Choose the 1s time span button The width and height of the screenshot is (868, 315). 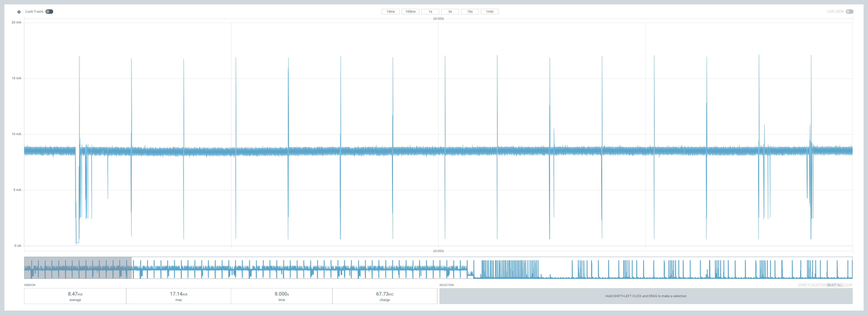(430, 11)
